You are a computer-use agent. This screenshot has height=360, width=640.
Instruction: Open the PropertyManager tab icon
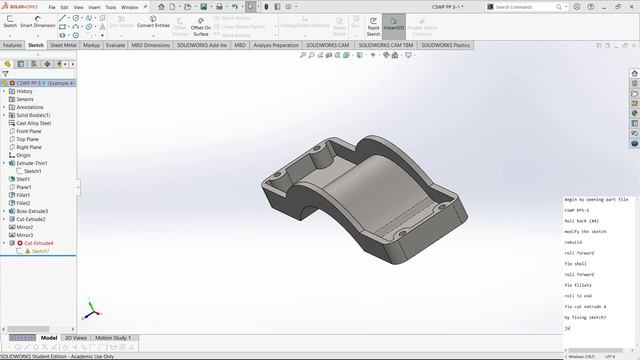pos(21,64)
